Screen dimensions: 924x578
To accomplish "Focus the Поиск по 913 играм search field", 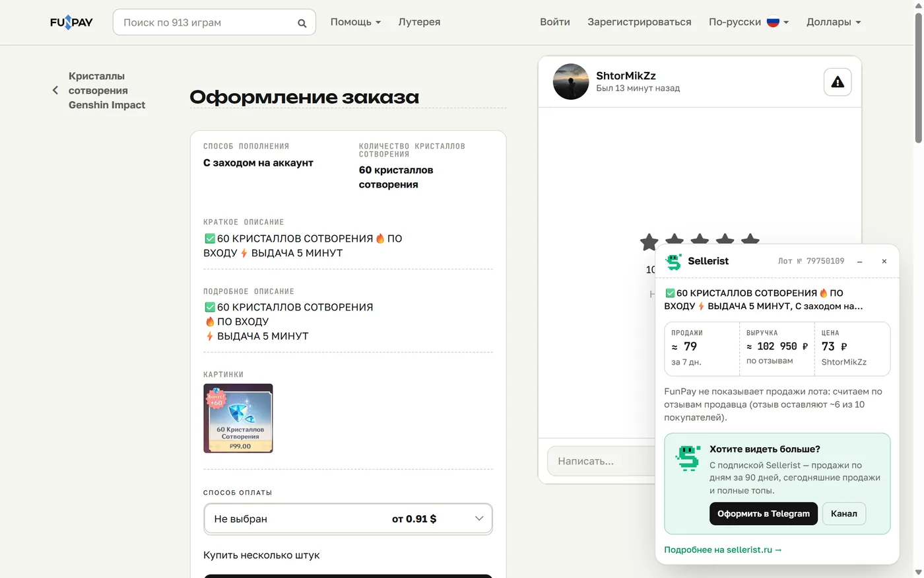I will pos(214,22).
